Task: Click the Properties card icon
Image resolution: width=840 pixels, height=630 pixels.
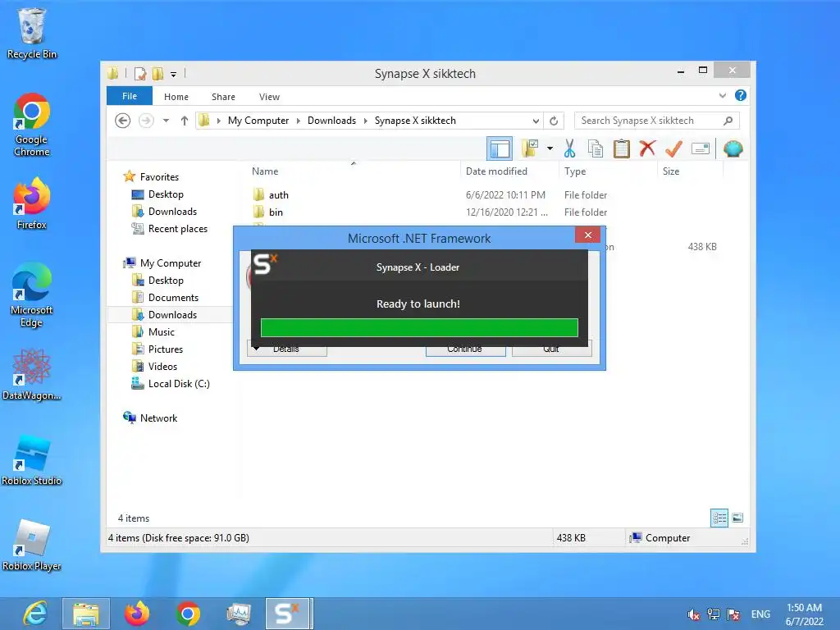Action: (701, 148)
